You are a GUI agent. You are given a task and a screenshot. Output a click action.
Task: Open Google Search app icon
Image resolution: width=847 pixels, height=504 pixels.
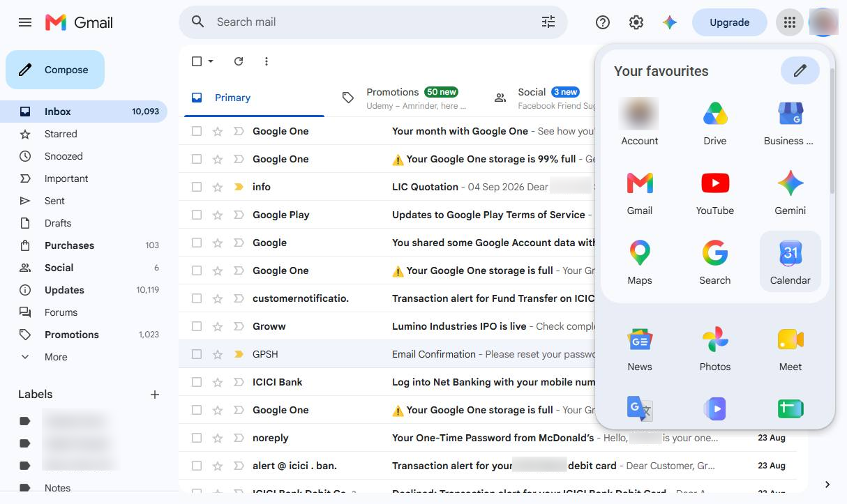click(714, 261)
